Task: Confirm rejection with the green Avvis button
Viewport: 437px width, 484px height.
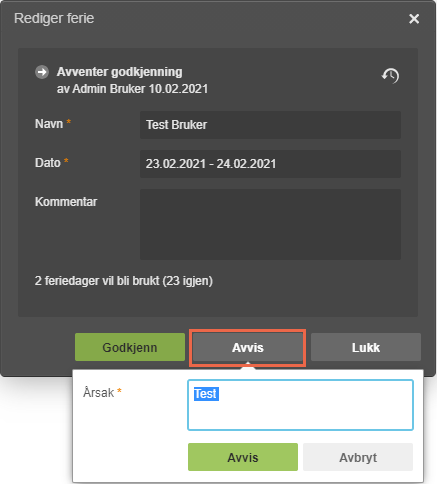Action: pos(243,457)
